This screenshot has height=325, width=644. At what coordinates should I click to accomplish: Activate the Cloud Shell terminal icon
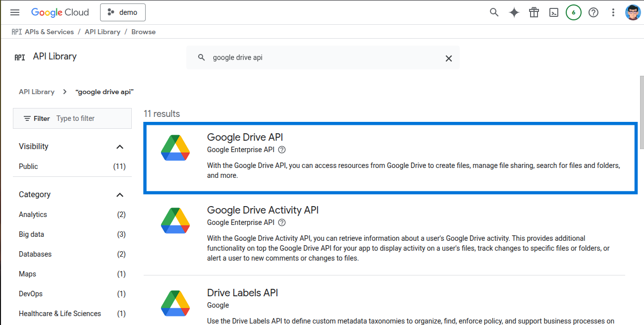(554, 12)
